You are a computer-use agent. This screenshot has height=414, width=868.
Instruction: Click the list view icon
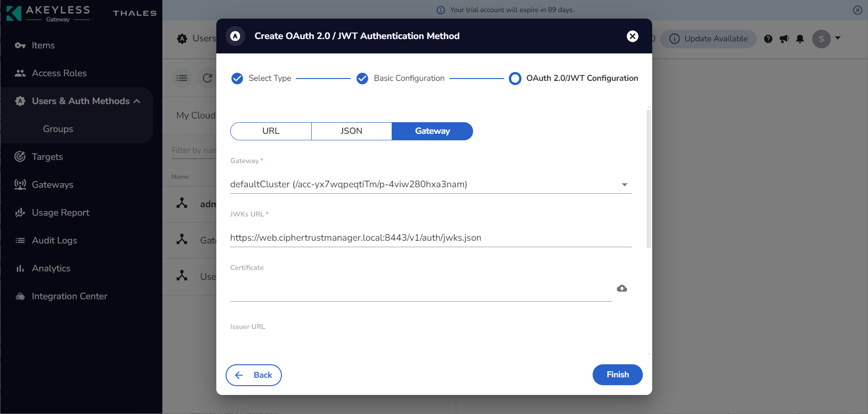(x=182, y=78)
